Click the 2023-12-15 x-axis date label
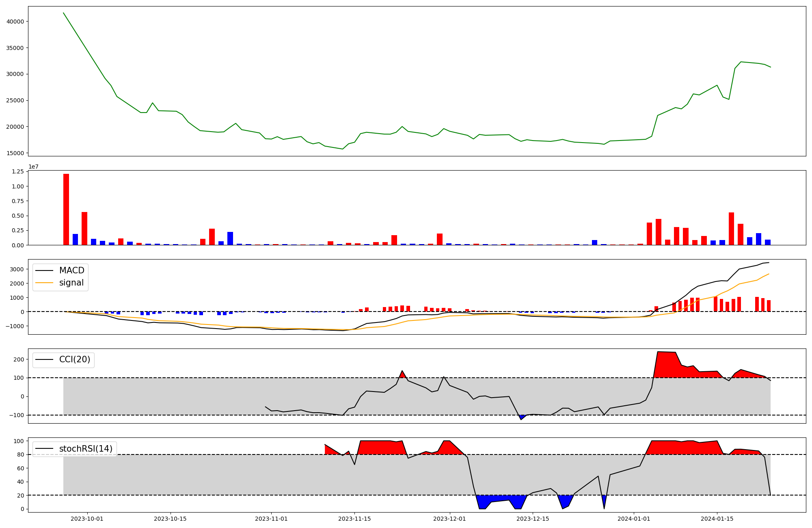Screen dimensions: 812x528 click(x=533, y=519)
